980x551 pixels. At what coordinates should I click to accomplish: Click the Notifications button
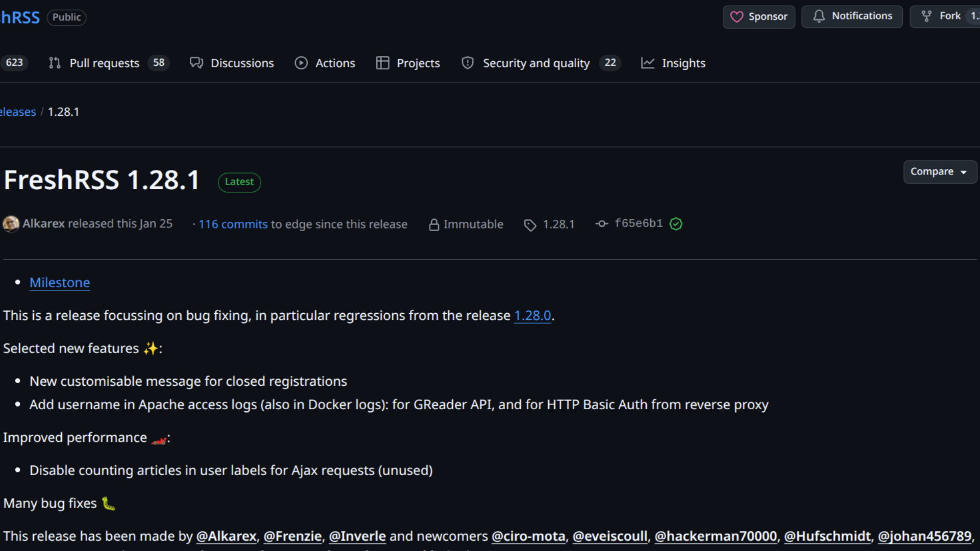[852, 16]
